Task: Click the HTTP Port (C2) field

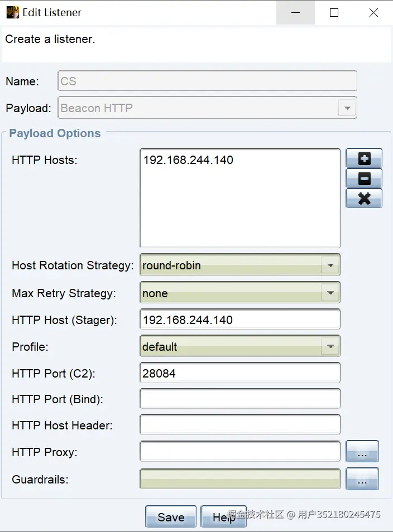Action: click(240, 373)
